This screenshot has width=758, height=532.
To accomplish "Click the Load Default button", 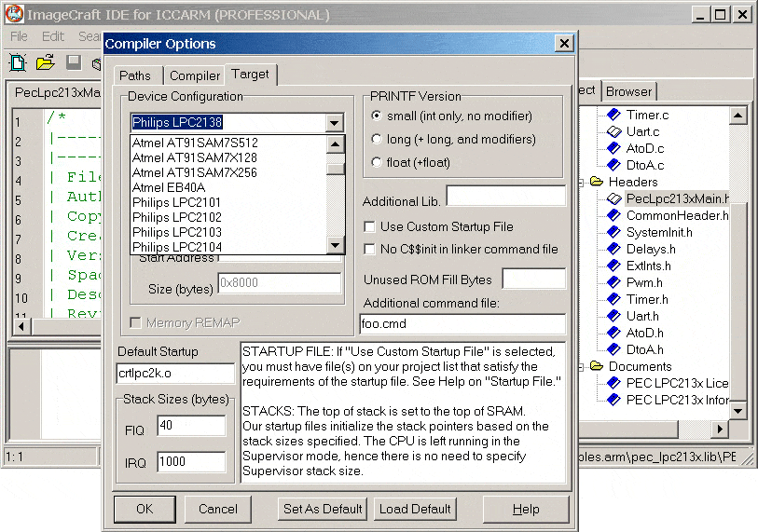I will [415, 509].
